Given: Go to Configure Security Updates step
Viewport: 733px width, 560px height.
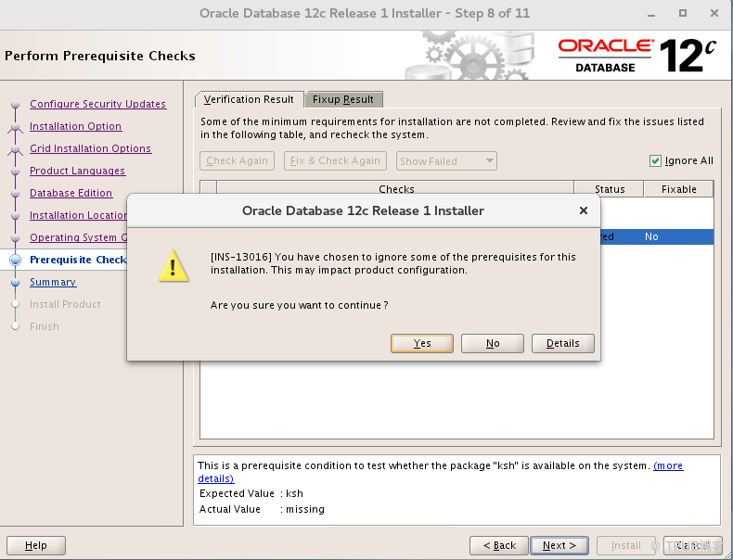Looking at the screenshot, I should [97, 104].
